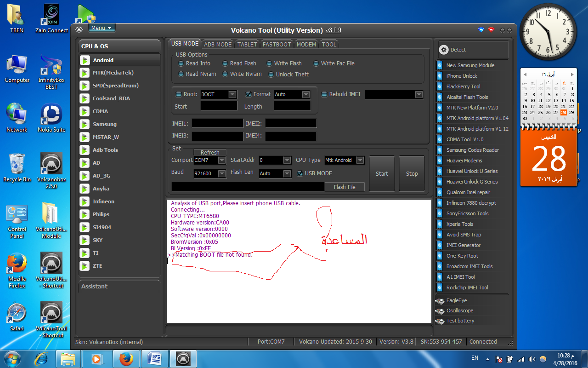
Task: Select the Read Info option
Action: 194,63
